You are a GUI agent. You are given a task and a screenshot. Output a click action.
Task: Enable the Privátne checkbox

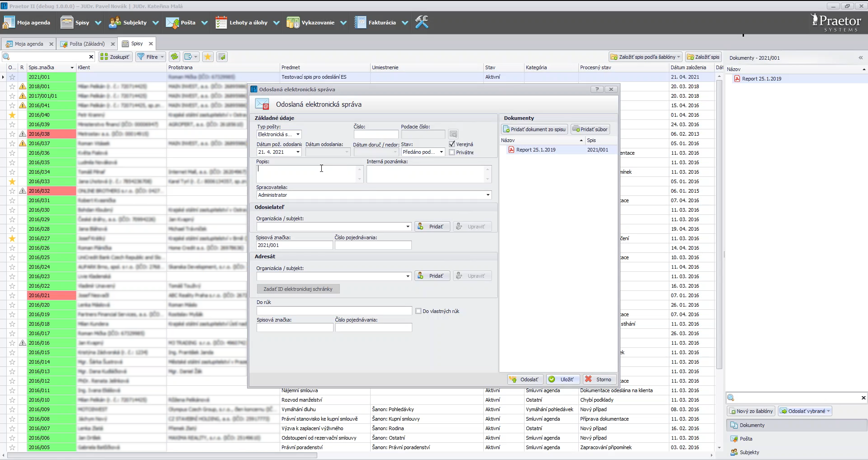[452, 152]
